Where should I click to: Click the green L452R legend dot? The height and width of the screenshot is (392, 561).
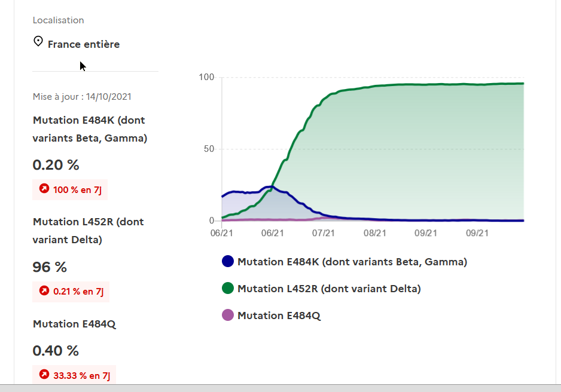(228, 289)
